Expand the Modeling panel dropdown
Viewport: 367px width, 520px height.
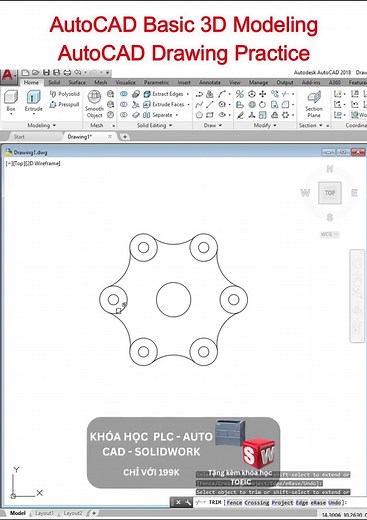pos(54,125)
